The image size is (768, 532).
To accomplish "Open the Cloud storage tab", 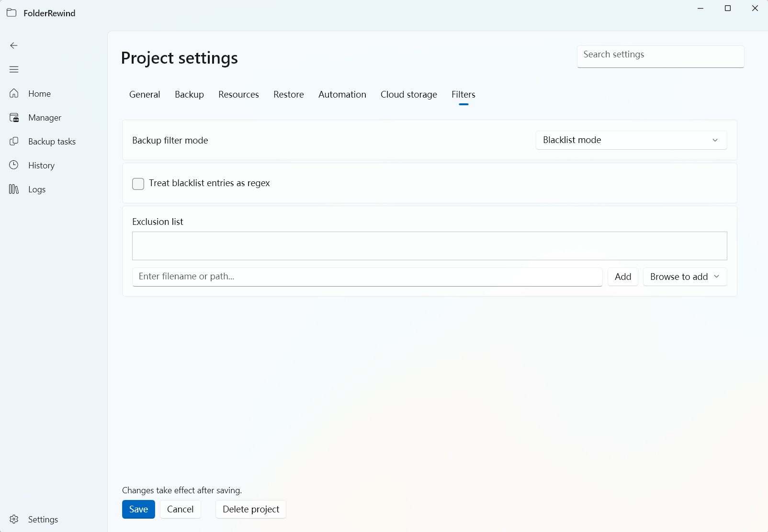I will click(x=409, y=94).
